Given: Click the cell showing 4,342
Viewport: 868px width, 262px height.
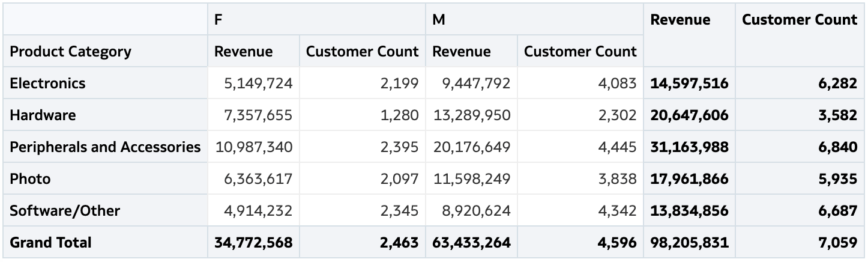Looking at the screenshot, I should click(580, 210).
